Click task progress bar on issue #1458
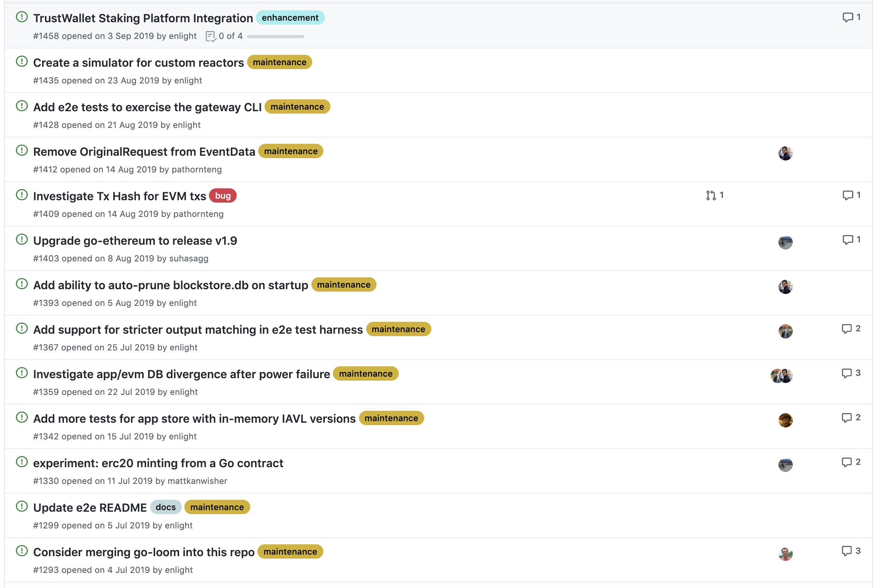 pos(275,37)
